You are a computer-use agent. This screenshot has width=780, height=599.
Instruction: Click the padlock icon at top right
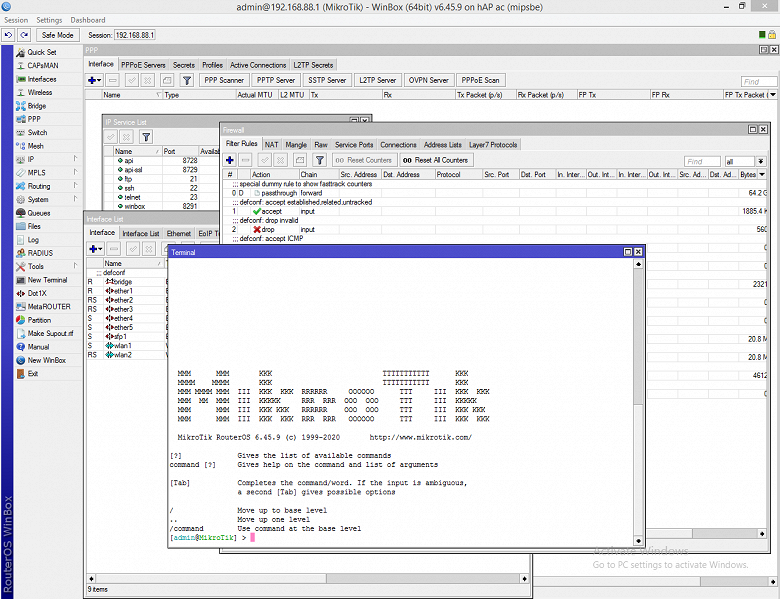(771, 35)
